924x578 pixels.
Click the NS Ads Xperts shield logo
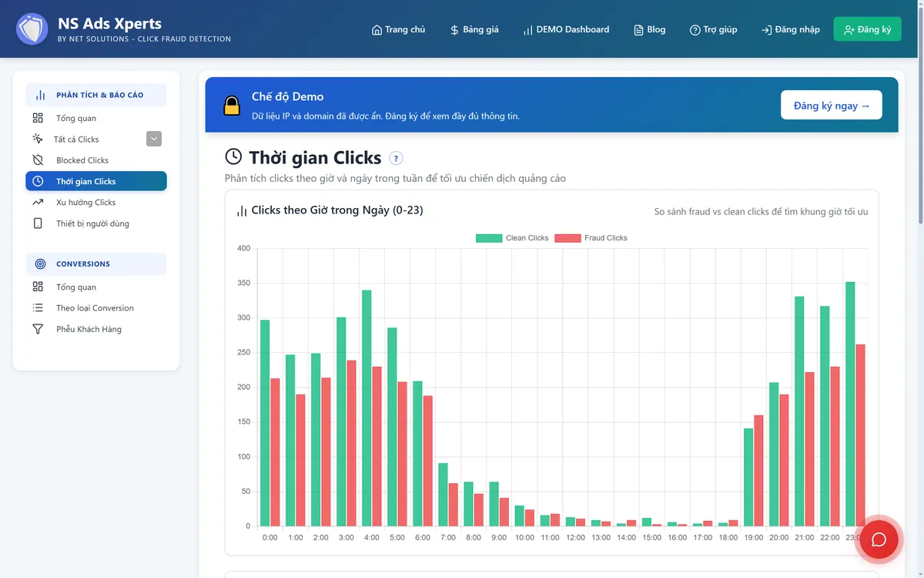32,29
